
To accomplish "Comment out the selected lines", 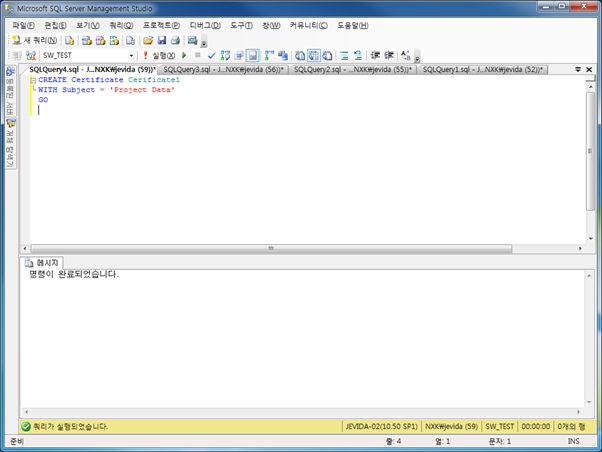I will click(344, 56).
